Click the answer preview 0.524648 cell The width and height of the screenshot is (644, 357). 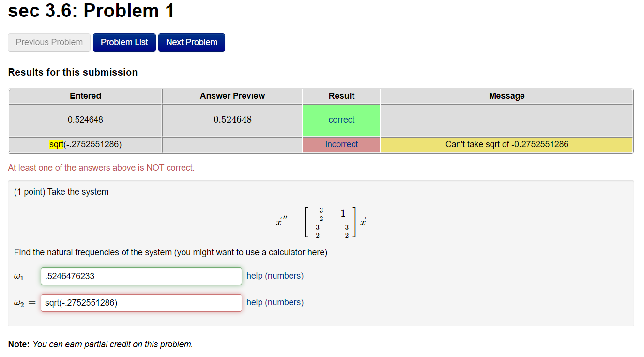coord(232,120)
